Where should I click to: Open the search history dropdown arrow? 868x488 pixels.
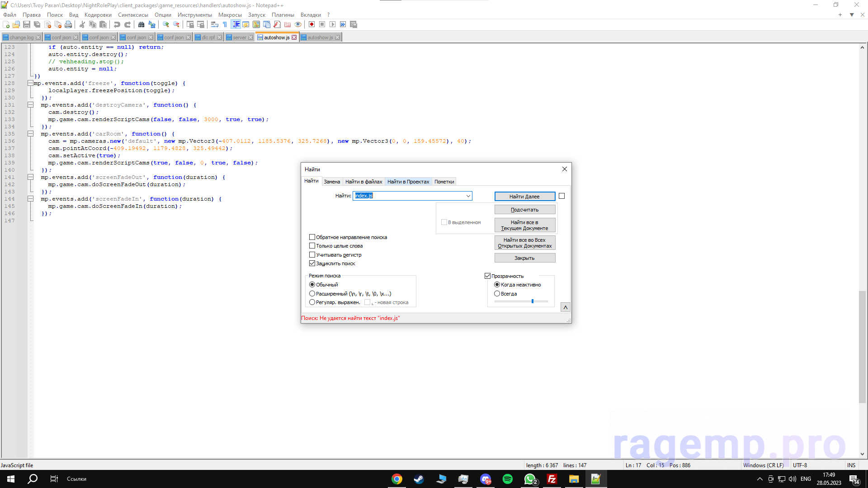(x=468, y=196)
